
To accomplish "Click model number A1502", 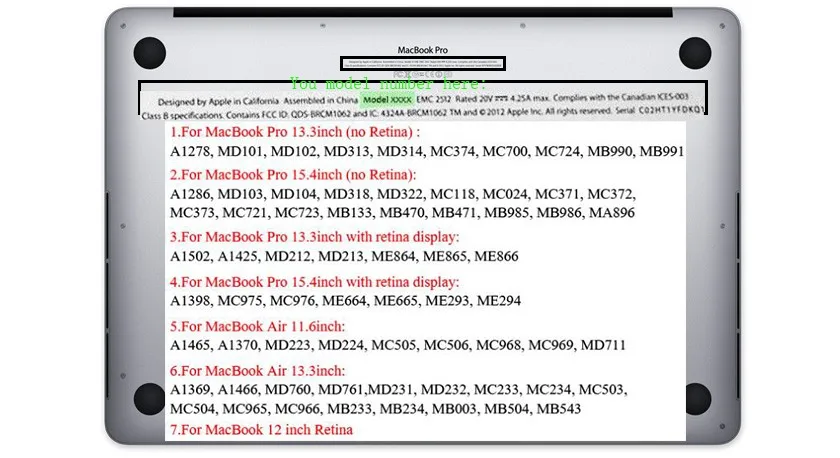I will 190,256.
